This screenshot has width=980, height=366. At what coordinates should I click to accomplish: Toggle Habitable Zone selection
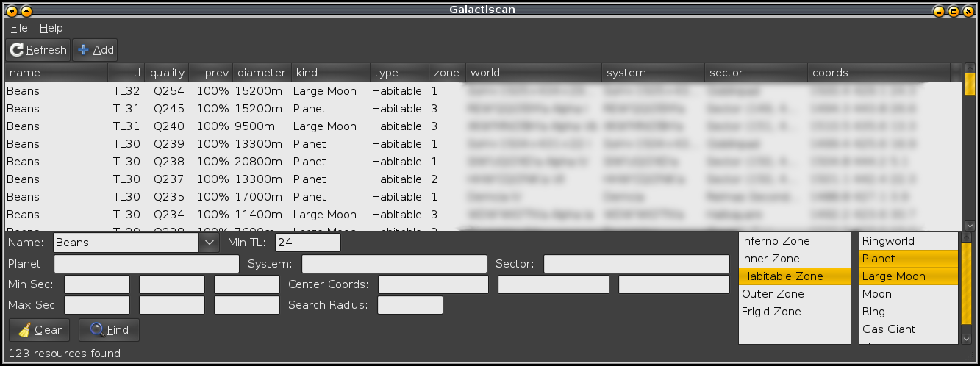point(794,276)
